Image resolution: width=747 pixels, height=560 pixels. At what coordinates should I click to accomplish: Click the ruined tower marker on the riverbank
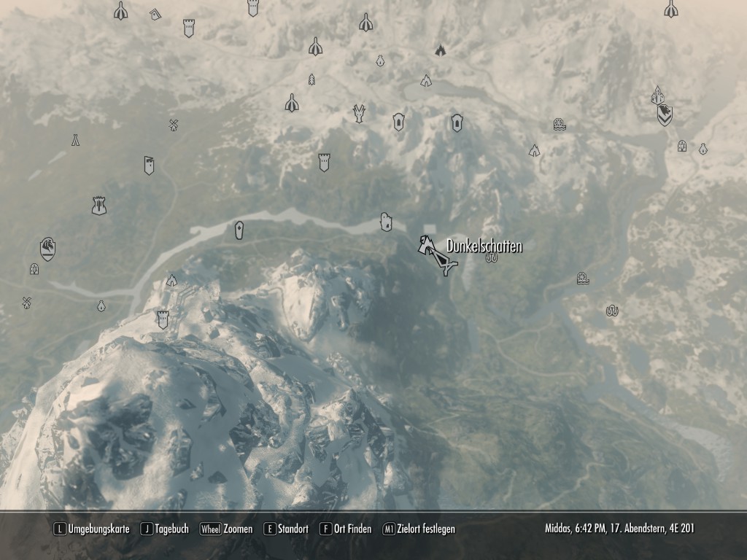[386, 222]
